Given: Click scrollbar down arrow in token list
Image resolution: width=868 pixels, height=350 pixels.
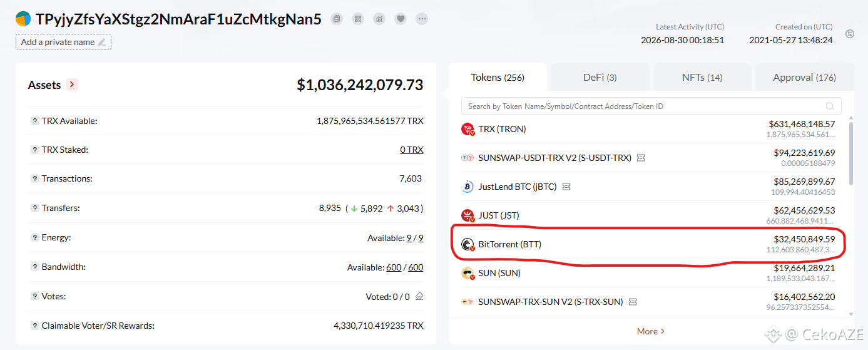Looking at the screenshot, I should (850, 314).
